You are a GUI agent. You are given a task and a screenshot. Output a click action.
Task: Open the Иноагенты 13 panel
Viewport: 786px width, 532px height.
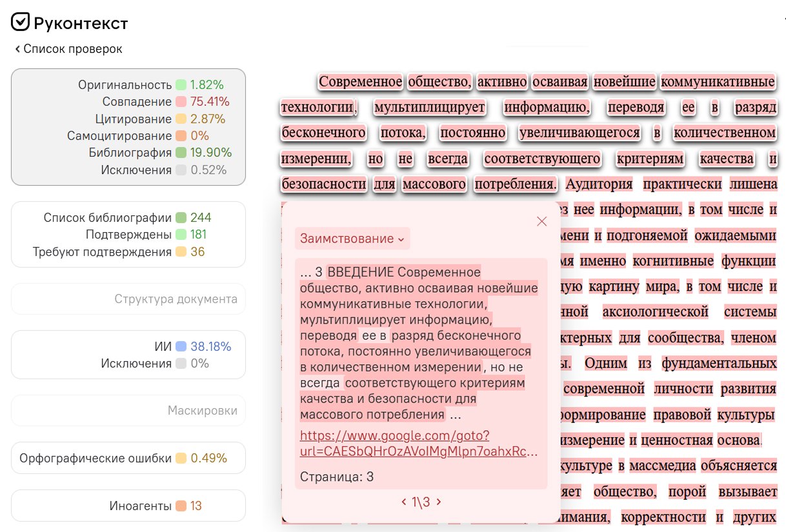(128, 506)
